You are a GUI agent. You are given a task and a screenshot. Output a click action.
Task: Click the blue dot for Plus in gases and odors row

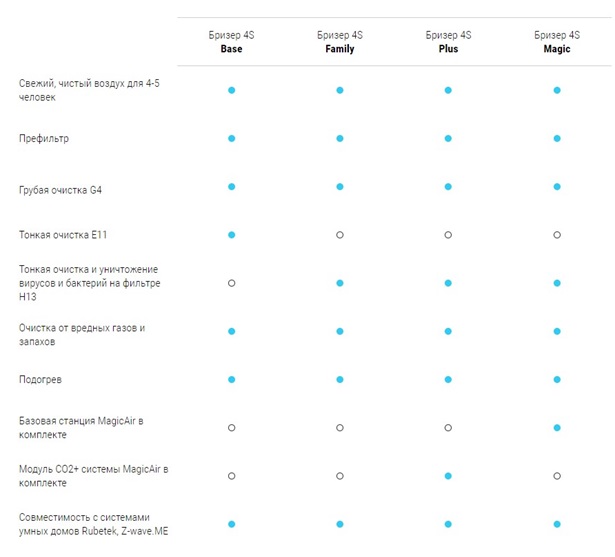coord(448,331)
